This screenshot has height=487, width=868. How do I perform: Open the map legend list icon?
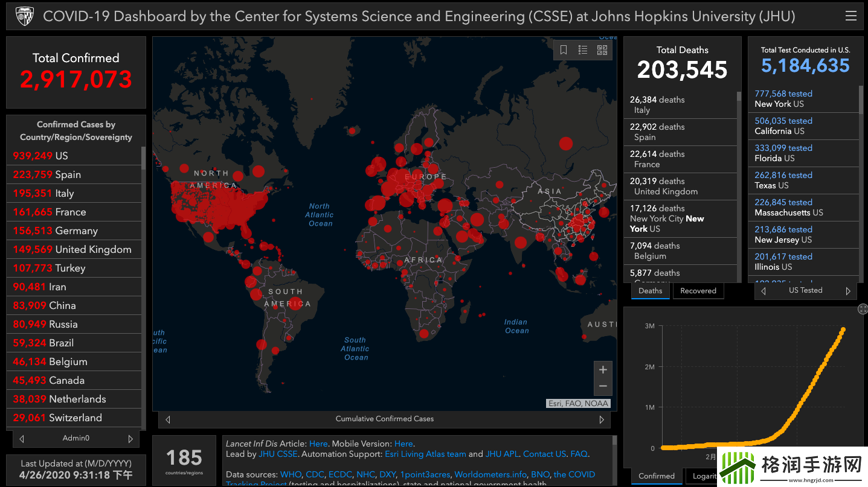(x=583, y=50)
